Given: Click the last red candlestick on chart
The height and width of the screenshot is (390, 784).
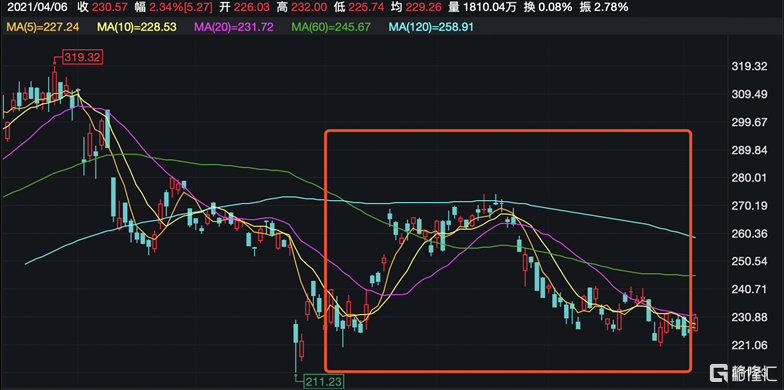Looking at the screenshot, I should click(694, 323).
